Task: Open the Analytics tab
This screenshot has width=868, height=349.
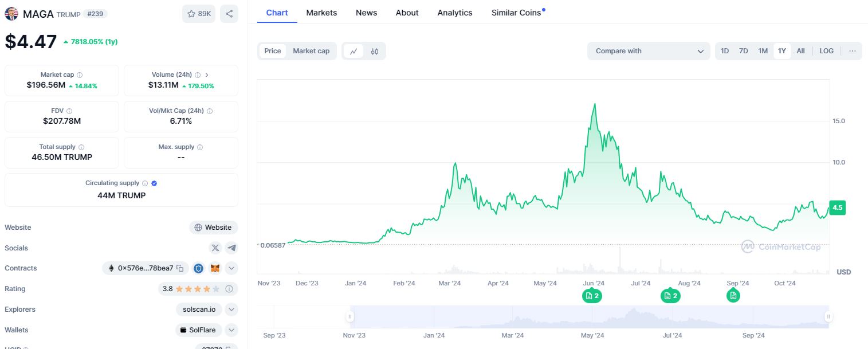Action: point(455,13)
